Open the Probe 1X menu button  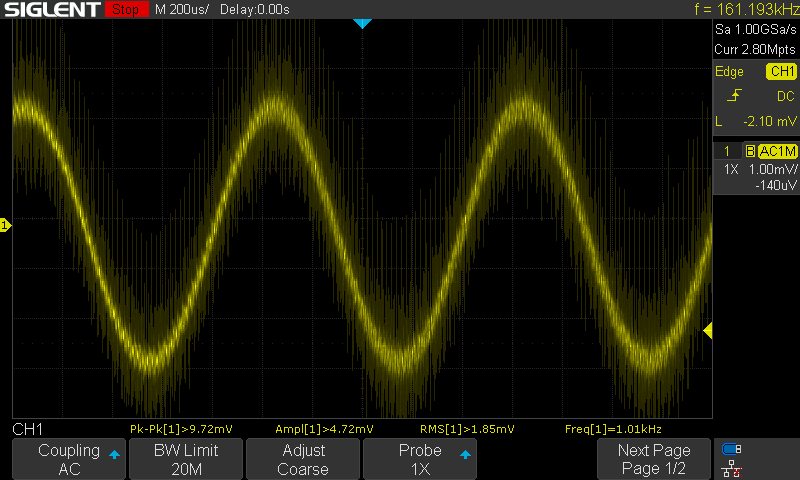pos(420,459)
